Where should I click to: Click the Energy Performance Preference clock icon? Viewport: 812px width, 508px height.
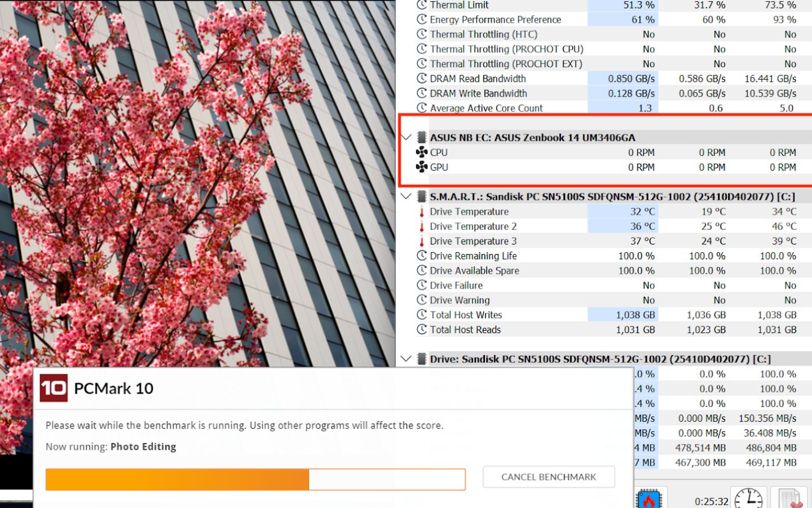coord(421,19)
